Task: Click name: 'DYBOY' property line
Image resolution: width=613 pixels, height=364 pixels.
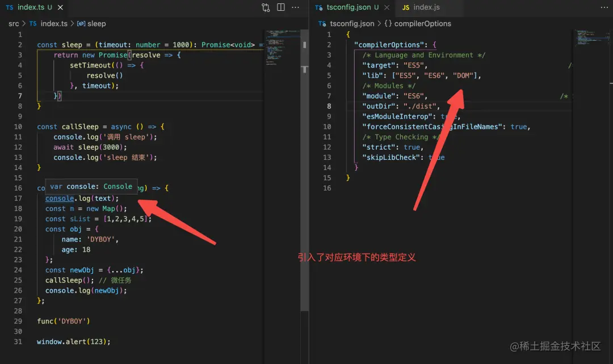Action: point(90,239)
